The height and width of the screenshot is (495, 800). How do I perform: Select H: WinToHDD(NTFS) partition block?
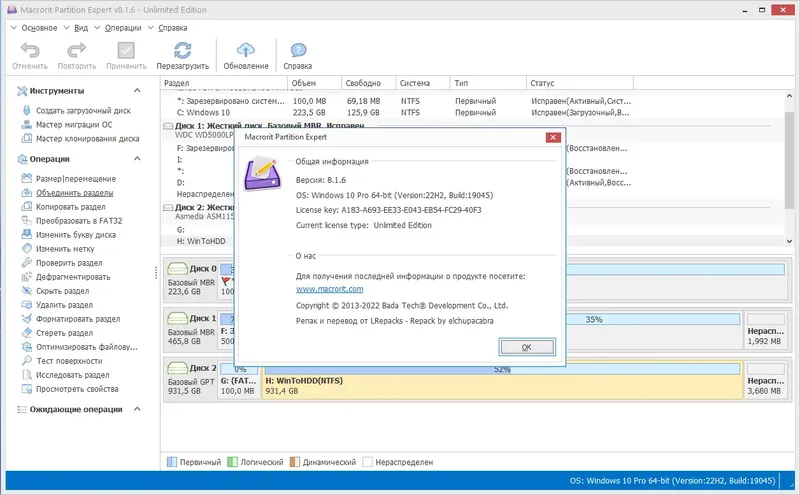pos(502,381)
